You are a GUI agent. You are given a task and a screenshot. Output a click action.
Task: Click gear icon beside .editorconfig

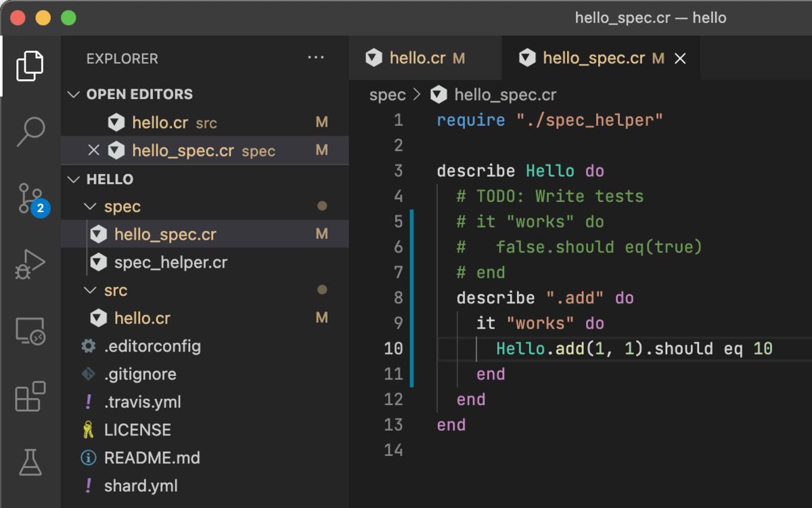point(88,346)
